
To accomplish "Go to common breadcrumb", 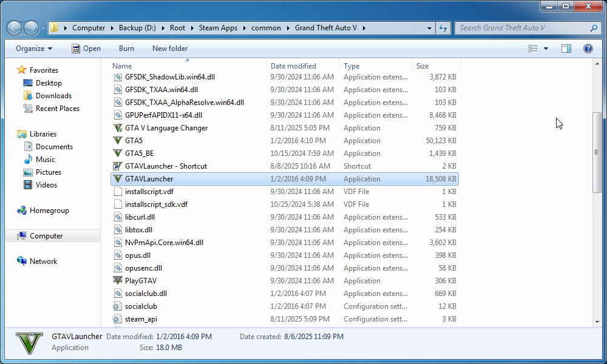I will 266,28.
